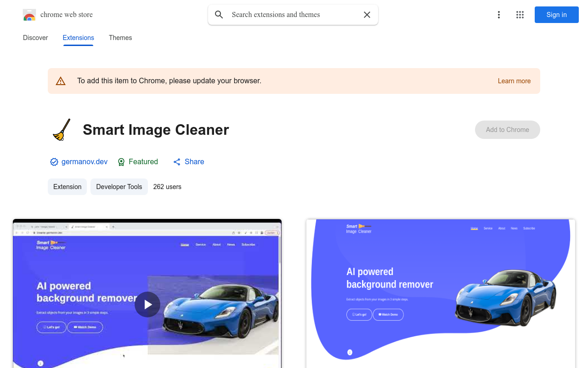This screenshot has width=588, height=368.
Task: Click the 262 users text
Action: point(167,187)
